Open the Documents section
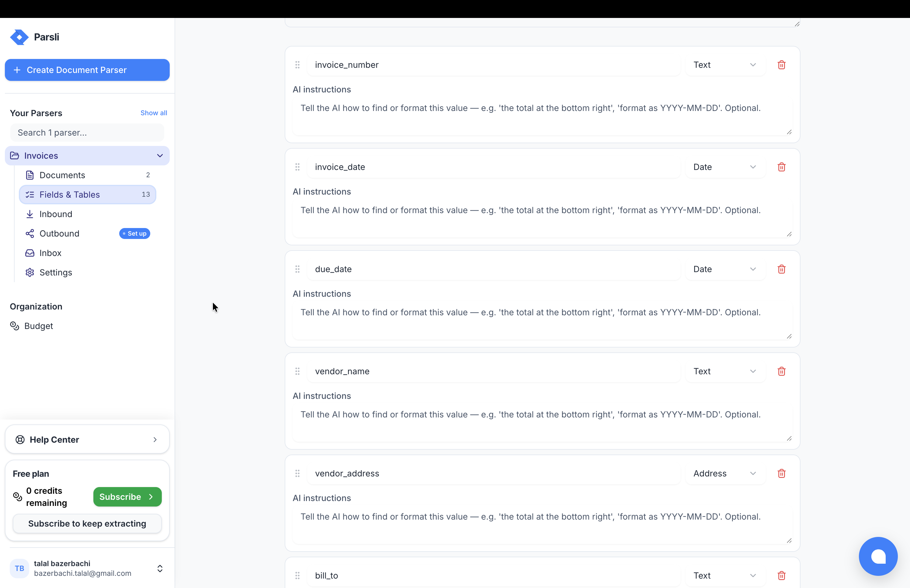The width and height of the screenshot is (910, 588). (88, 175)
